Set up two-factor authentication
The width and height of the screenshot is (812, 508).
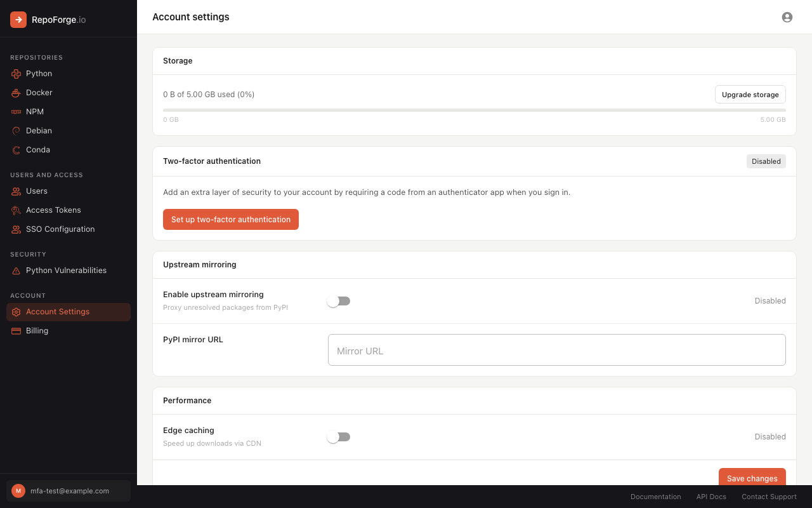tap(230, 219)
